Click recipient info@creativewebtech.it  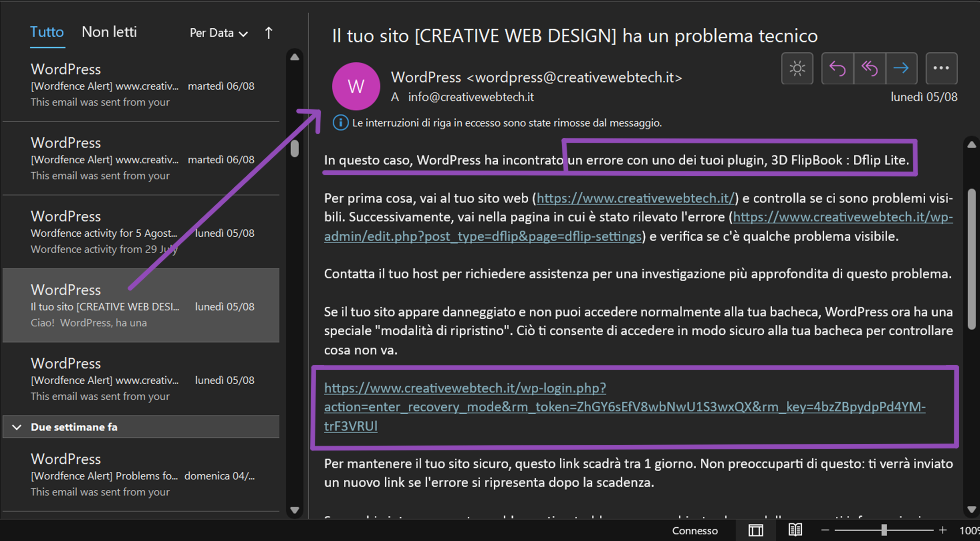(471, 97)
